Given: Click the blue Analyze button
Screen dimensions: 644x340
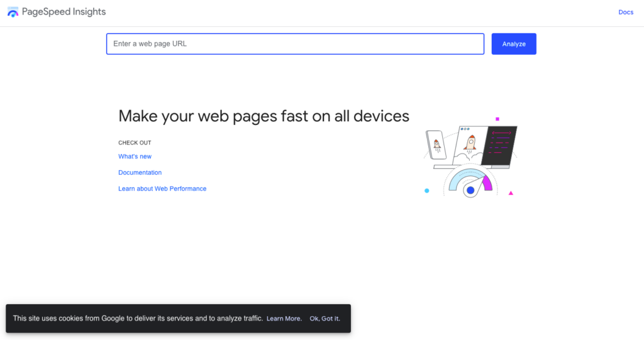Looking at the screenshot, I should click(x=513, y=44).
